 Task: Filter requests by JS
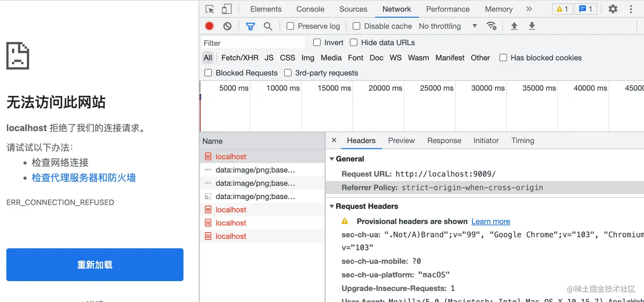click(x=269, y=57)
